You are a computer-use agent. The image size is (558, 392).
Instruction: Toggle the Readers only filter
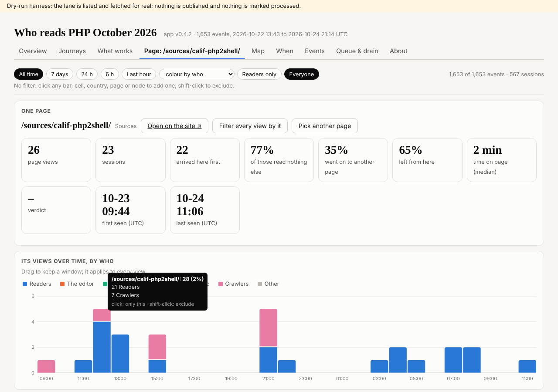[259, 74]
